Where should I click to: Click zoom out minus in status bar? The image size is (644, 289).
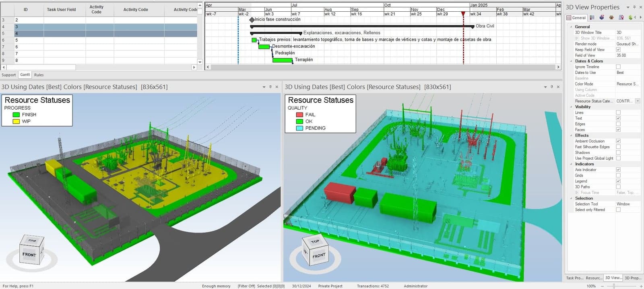pyautogui.click(x=603, y=286)
